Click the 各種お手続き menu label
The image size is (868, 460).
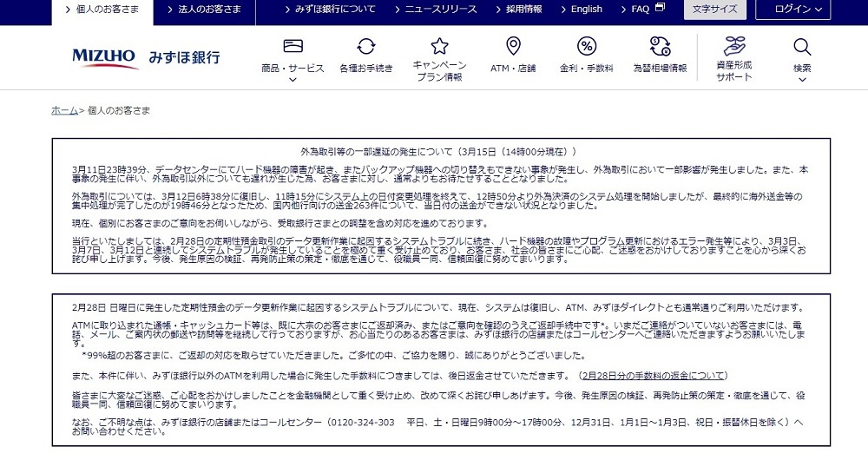tap(366, 68)
